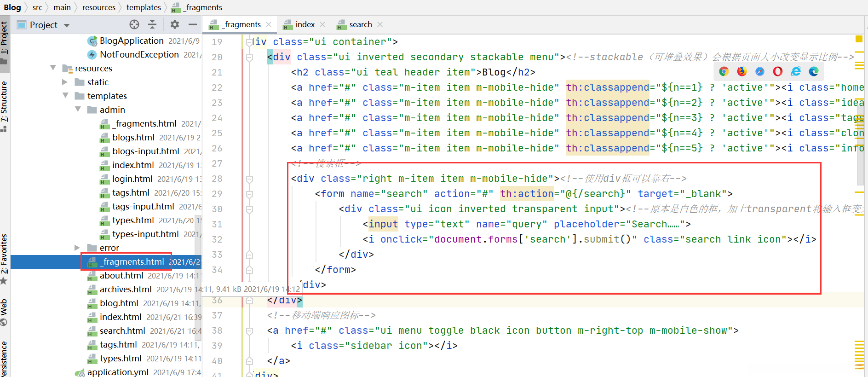Click the fold end marker on line 40

click(249, 361)
